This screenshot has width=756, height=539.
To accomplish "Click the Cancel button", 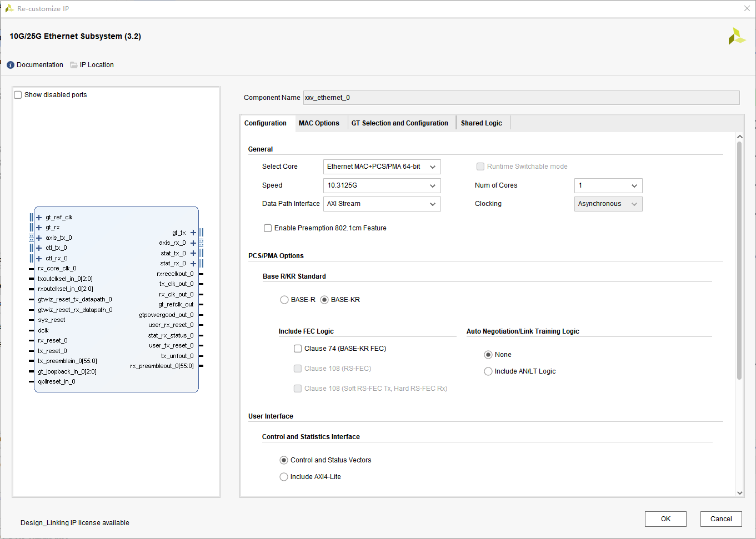I will [721, 519].
